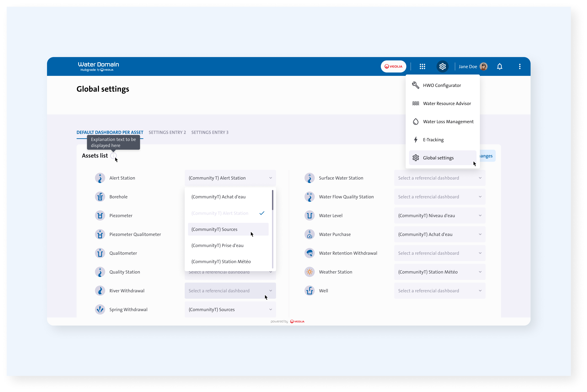
Task: Open Water Flow Quality Station dropdown
Action: [x=440, y=197]
